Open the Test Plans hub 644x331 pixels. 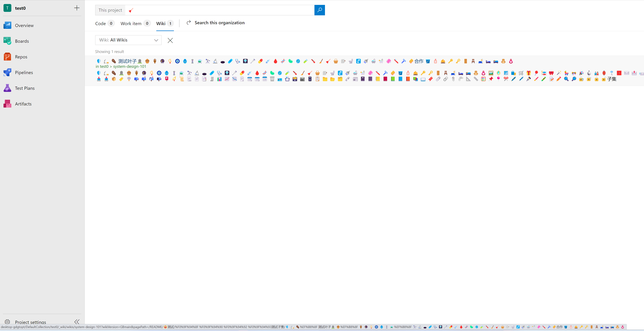[24, 88]
